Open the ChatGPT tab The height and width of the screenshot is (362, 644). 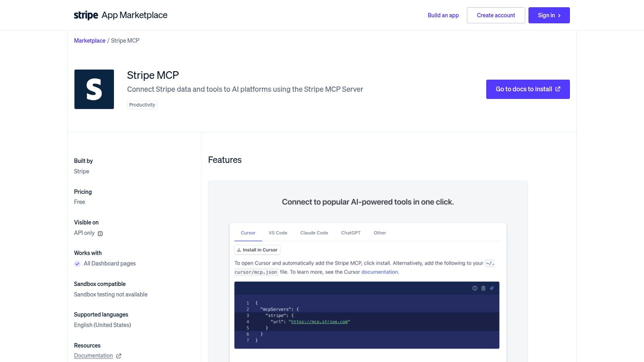pyautogui.click(x=351, y=233)
